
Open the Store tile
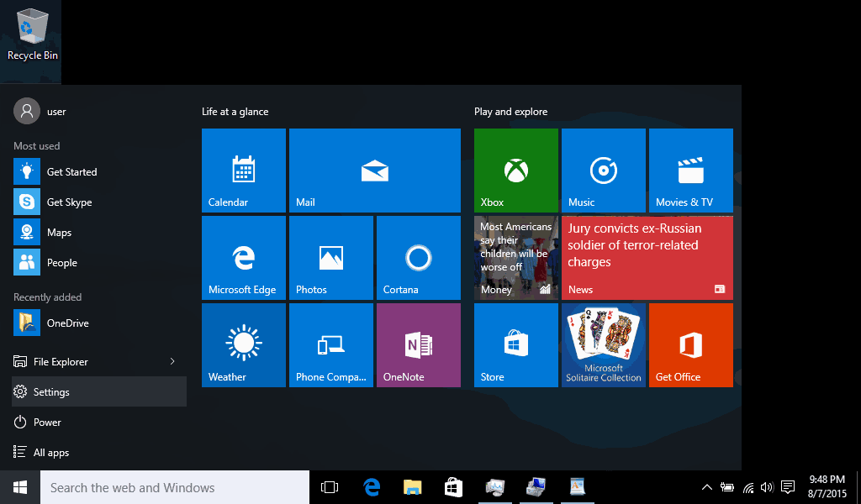(516, 345)
